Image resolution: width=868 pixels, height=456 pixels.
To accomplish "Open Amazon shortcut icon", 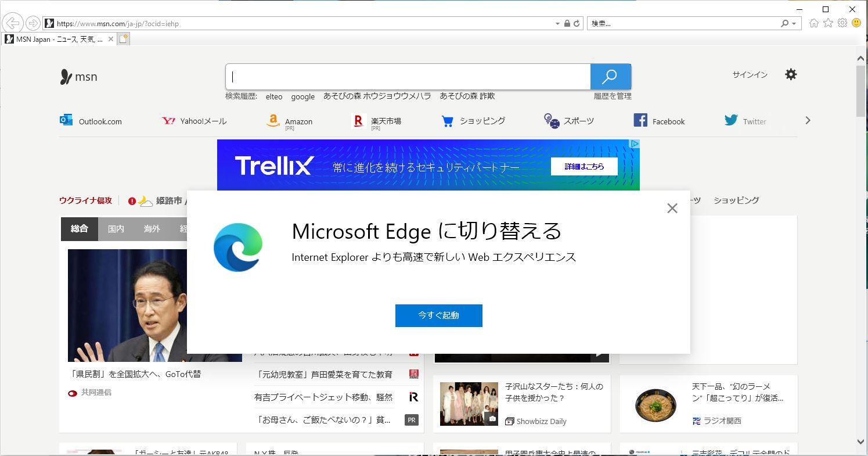I will click(x=273, y=121).
